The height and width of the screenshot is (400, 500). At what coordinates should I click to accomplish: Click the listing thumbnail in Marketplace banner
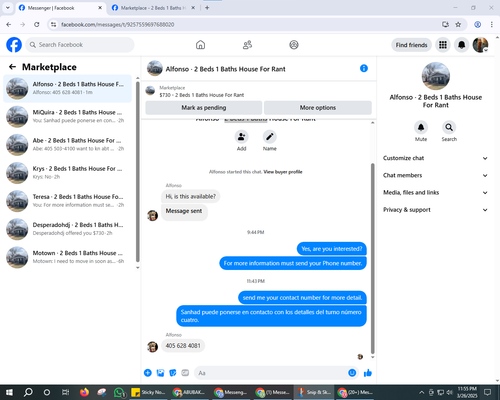150,91
